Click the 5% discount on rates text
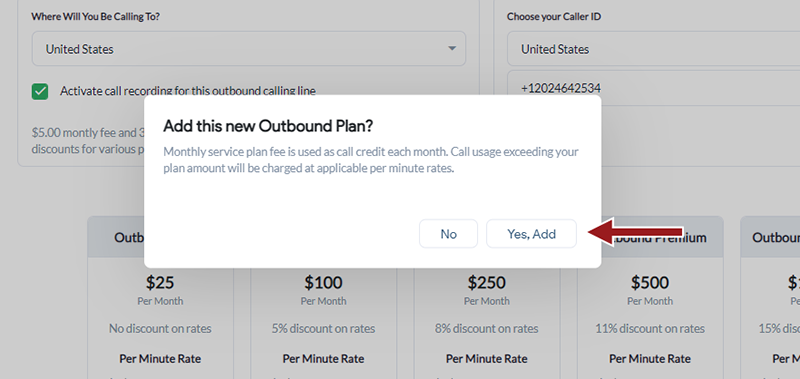 click(323, 329)
